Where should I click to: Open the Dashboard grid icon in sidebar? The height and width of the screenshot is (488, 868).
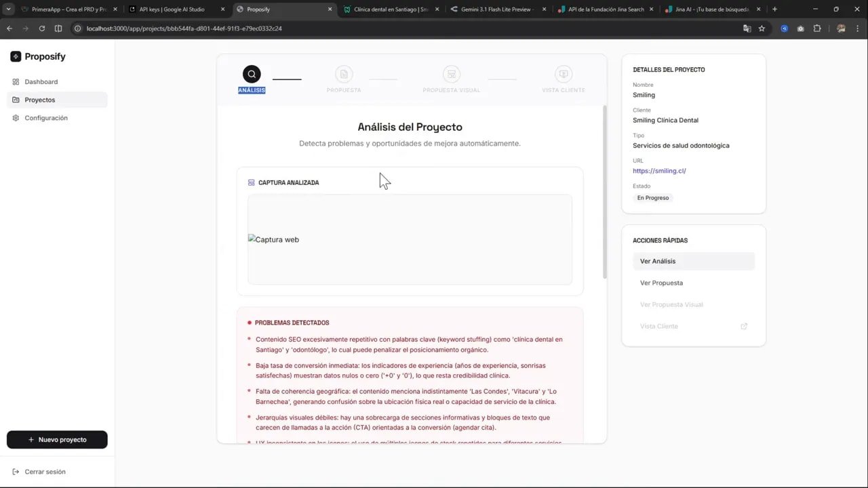pos(15,81)
